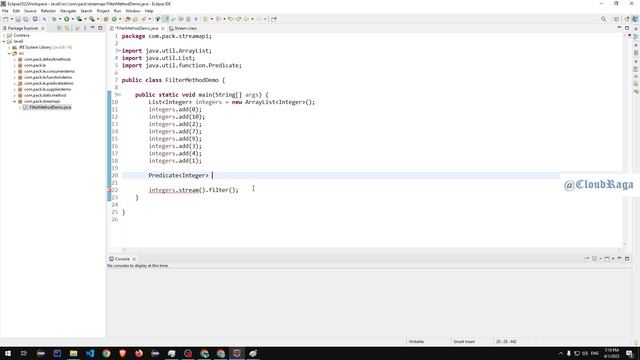
Task: Click the Java perspective icon top right
Action: pos(635,19)
